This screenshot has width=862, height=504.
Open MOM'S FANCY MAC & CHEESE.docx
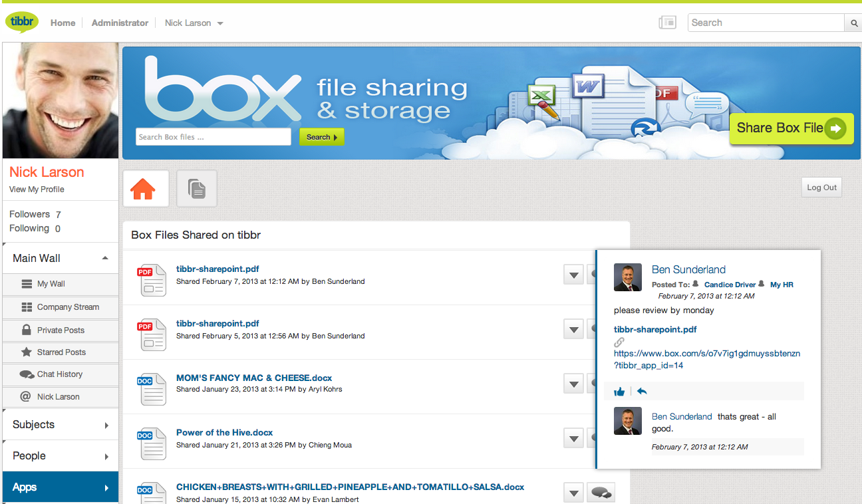[x=254, y=378]
